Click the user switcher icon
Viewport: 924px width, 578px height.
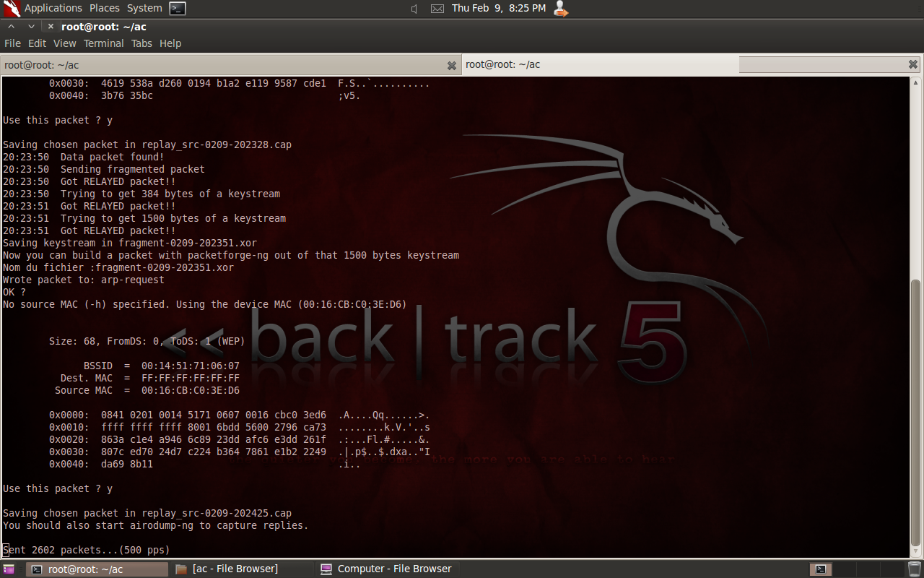tap(561, 9)
